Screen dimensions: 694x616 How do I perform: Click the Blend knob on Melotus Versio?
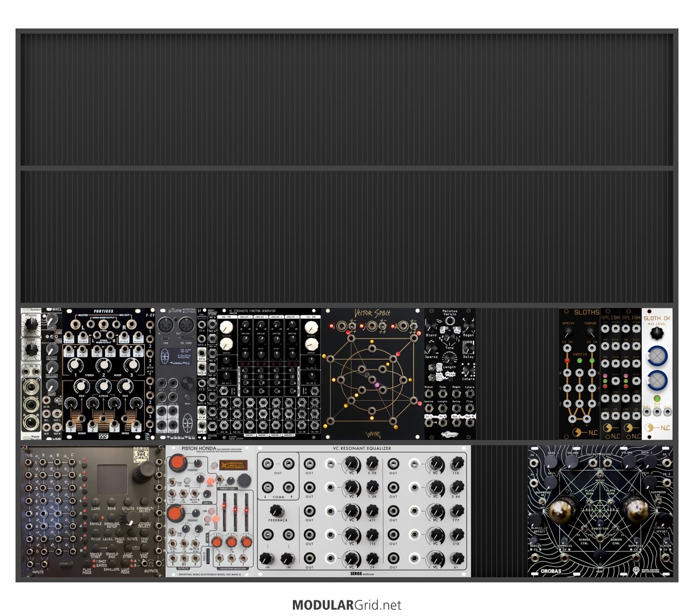click(430, 327)
